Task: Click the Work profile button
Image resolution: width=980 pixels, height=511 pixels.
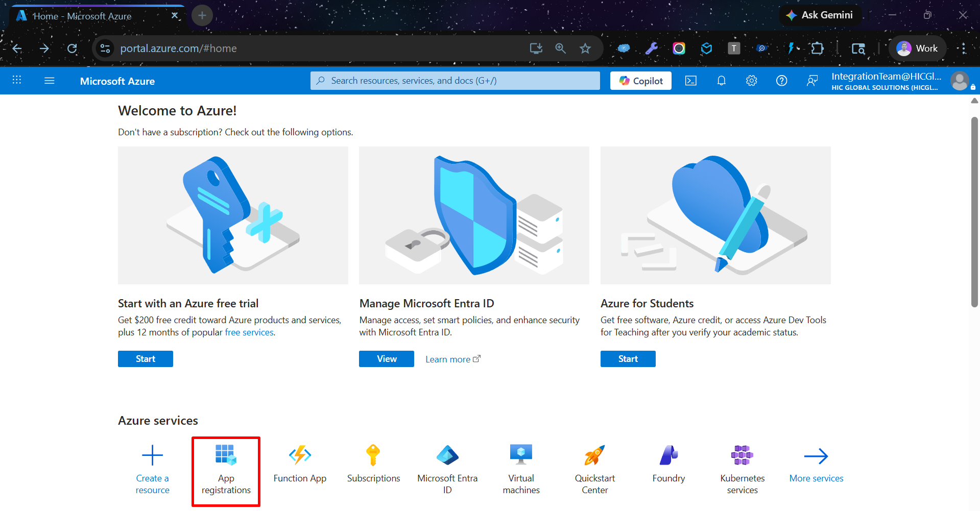Action: pos(918,48)
